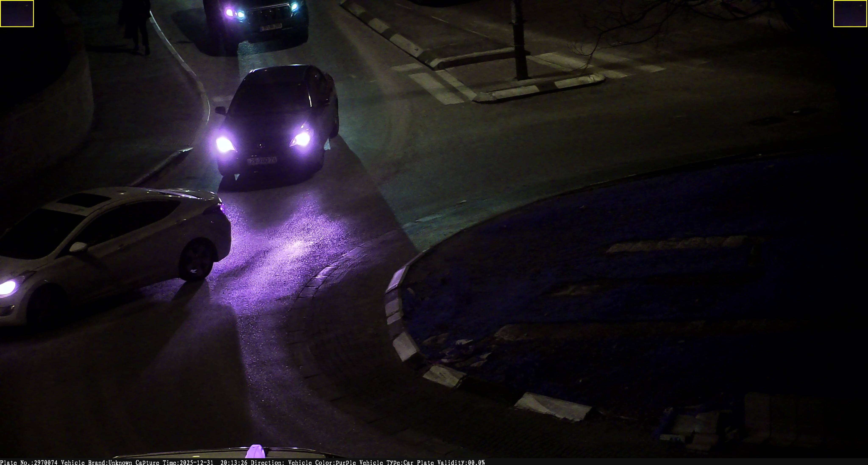Click the center car's left glowing headlight

pyautogui.click(x=224, y=144)
